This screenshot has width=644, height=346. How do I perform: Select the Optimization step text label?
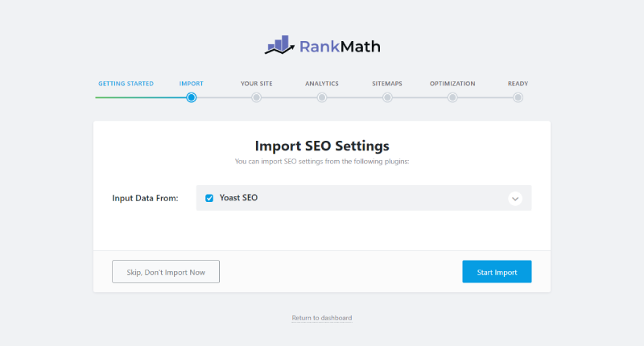point(452,84)
